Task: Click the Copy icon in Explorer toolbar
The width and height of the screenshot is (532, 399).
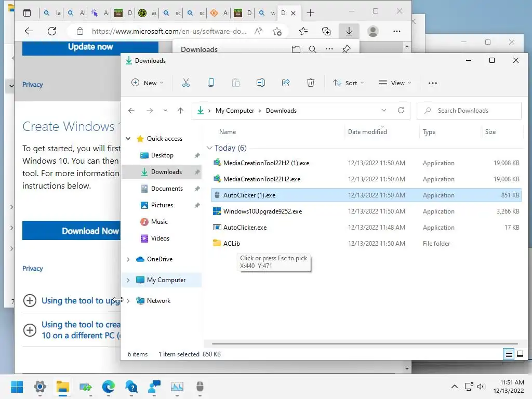Action: pos(211,83)
